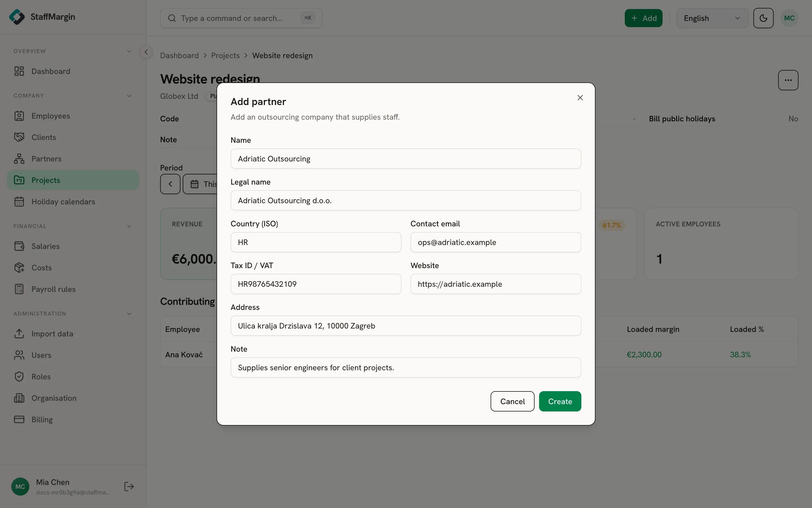Viewport: 812px width, 508px height.
Task: Click the Mia Chen profile avatar
Action: pyautogui.click(x=20, y=487)
